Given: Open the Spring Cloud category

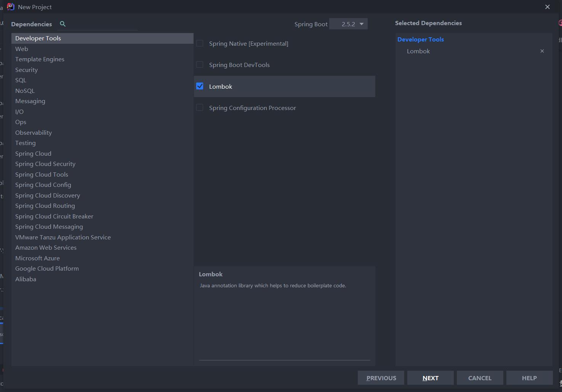Looking at the screenshot, I should pos(102,153).
